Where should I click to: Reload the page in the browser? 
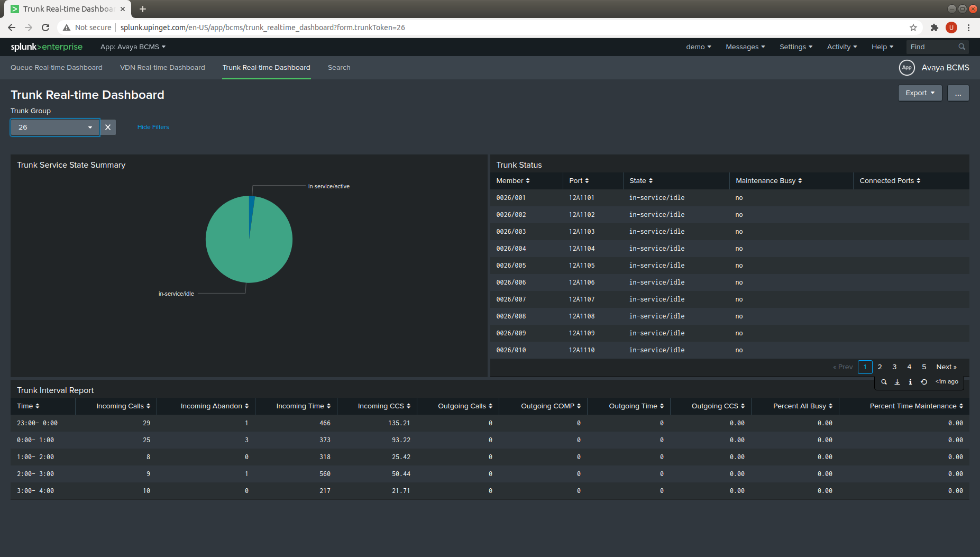(45, 28)
